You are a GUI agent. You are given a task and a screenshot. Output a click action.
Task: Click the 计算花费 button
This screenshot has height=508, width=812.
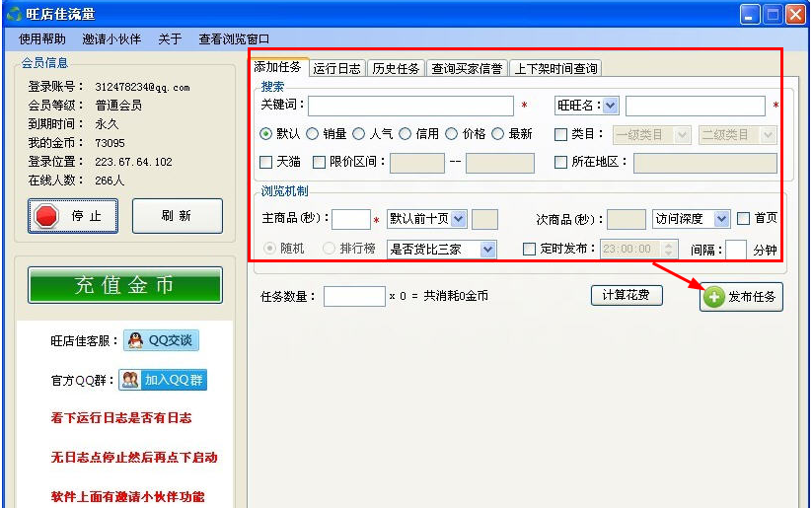tap(627, 295)
